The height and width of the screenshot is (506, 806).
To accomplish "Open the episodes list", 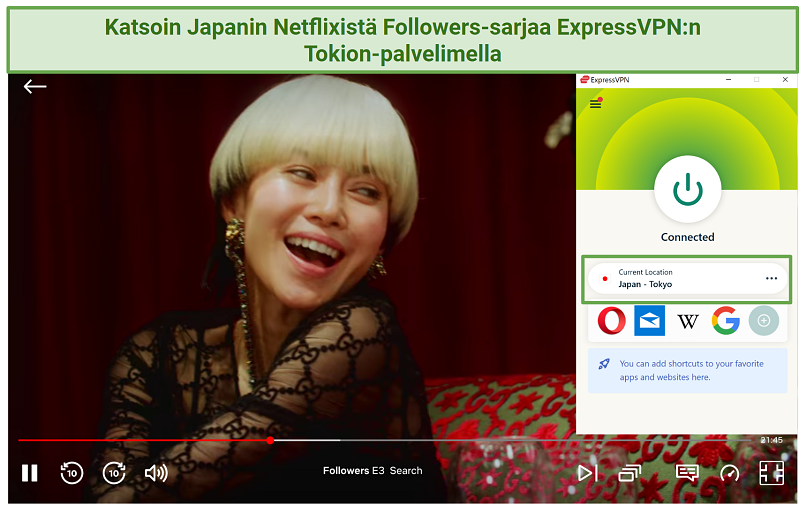I will (x=629, y=473).
